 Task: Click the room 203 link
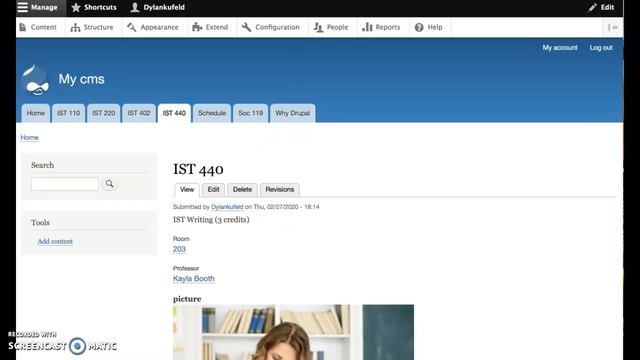tap(179, 249)
